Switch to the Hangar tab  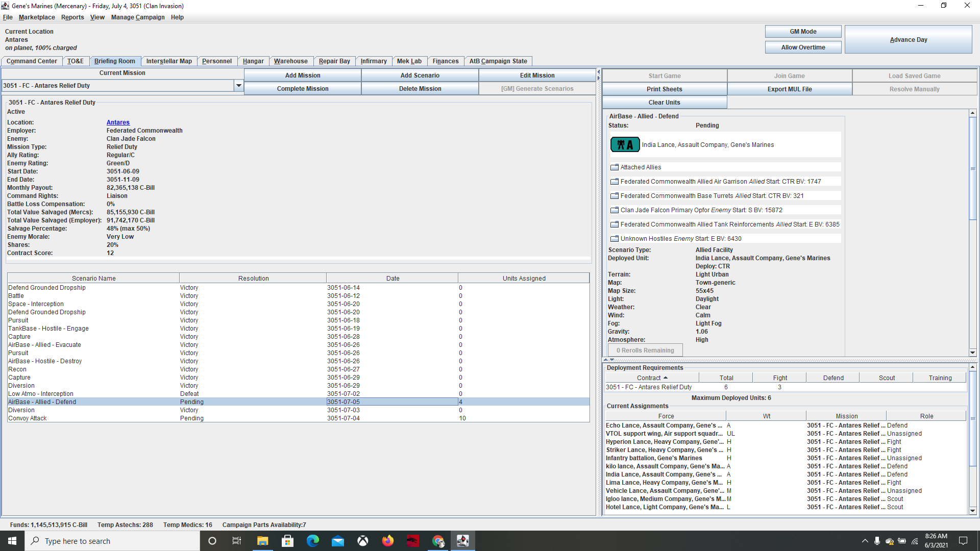pyautogui.click(x=253, y=61)
